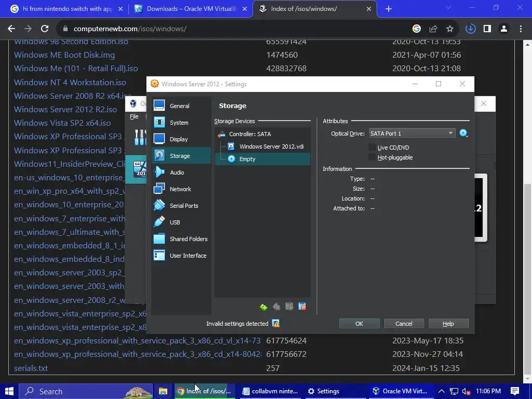
Task: Open the Windows Server 2012 R2.iso link
Action: pyautogui.click(x=65, y=110)
